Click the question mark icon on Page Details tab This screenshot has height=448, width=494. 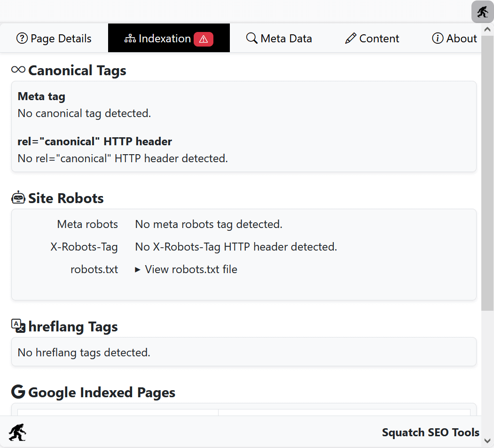pyautogui.click(x=22, y=38)
